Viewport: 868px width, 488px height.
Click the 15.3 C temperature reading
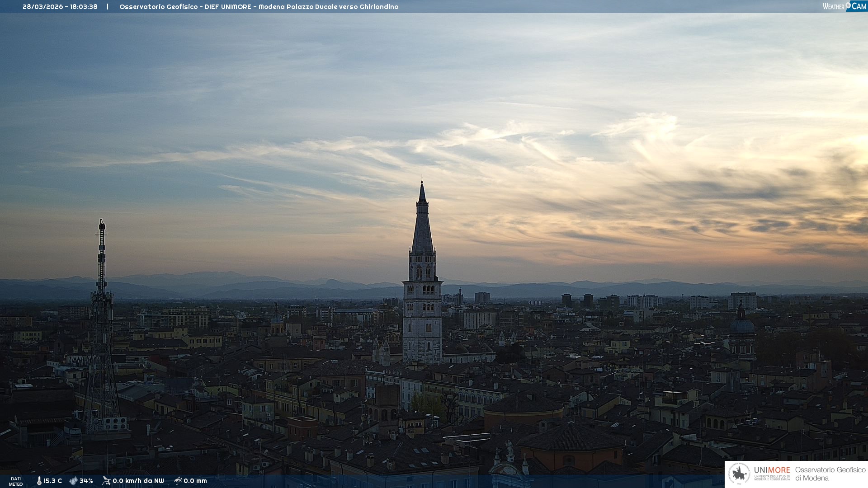click(x=53, y=481)
